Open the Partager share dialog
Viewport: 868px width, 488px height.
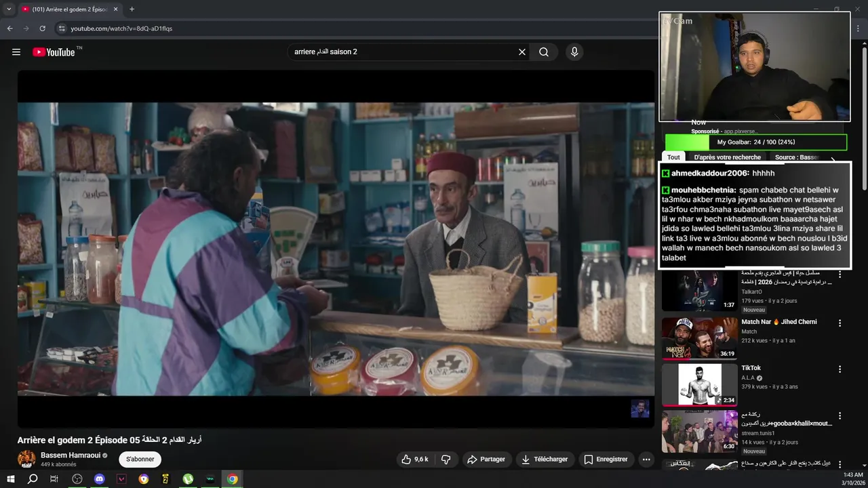(x=486, y=459)
